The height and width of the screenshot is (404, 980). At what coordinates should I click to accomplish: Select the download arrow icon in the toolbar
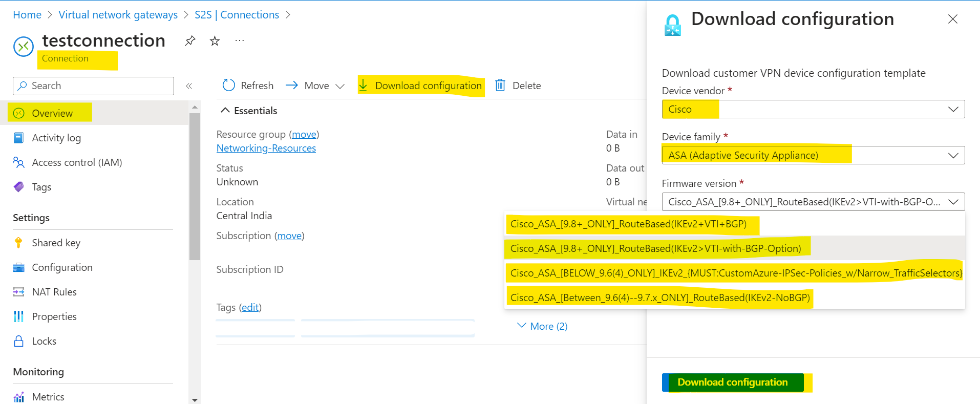coord(363,85)
